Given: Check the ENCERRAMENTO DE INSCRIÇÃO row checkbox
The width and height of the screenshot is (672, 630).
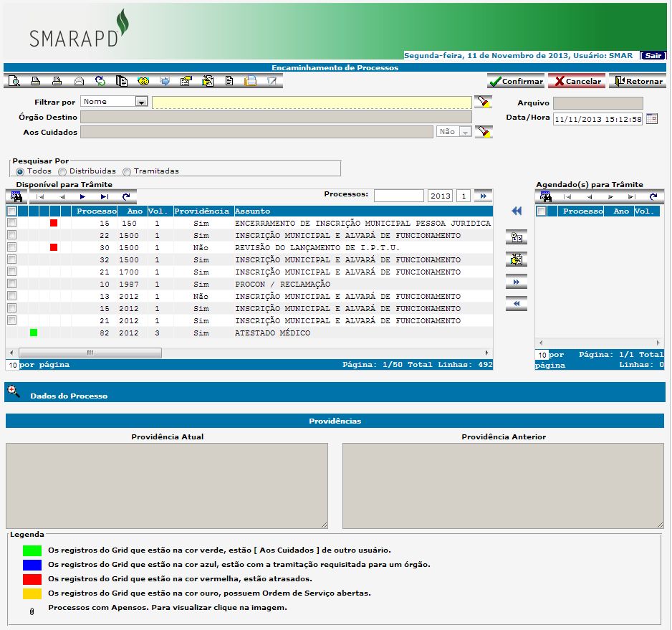Looking at the screenshot, I should tap(11, 223).
